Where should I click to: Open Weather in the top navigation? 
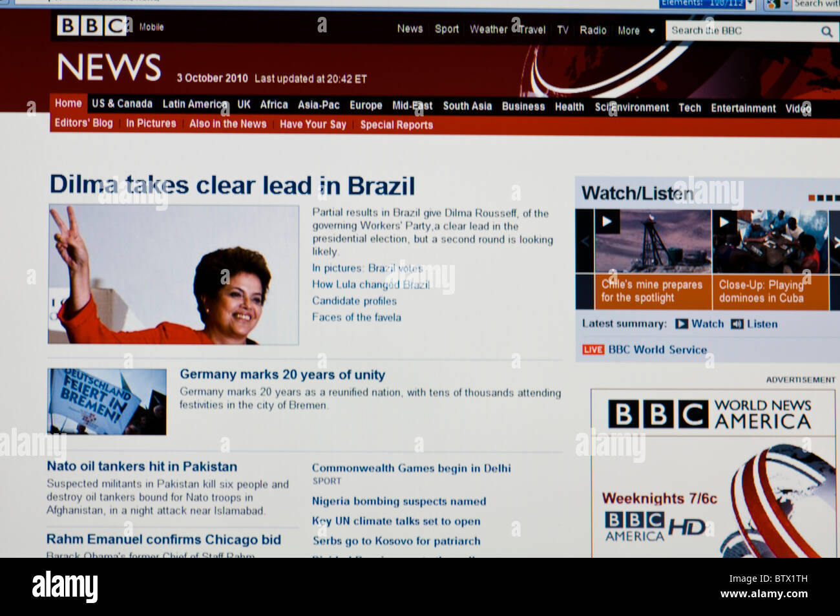(488, 29)
